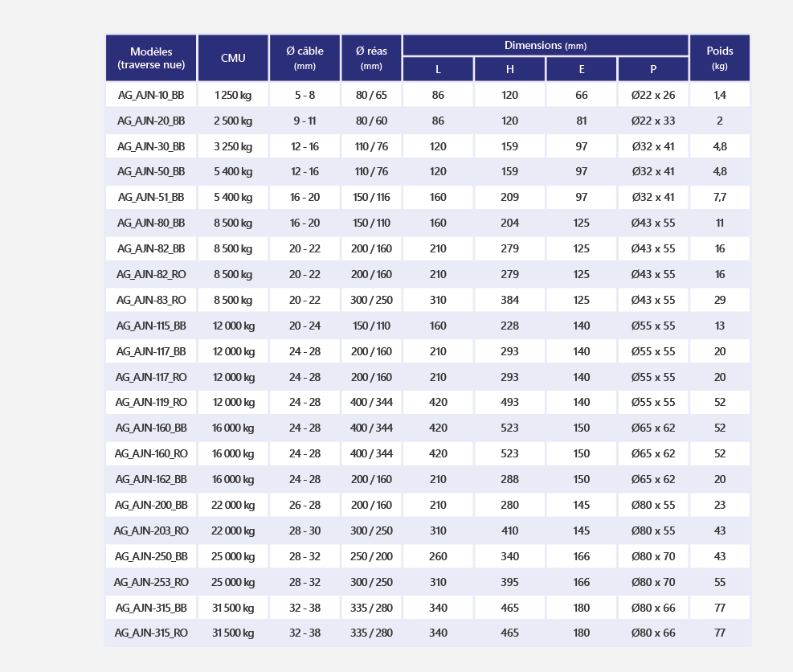793x672 pixels.
Task: Click the AG_AJN-119_RO model cell
Action: click(x=151, y=402)
